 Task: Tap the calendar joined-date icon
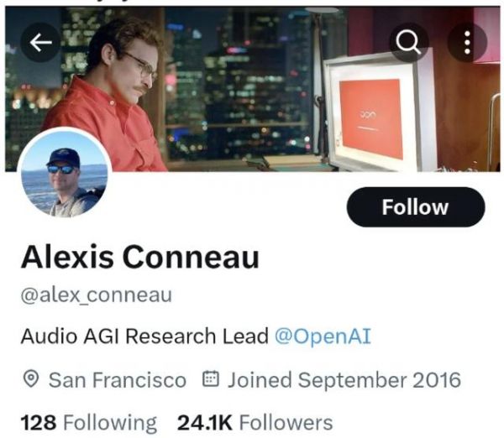pyautogui.click(x=211, y=379)
